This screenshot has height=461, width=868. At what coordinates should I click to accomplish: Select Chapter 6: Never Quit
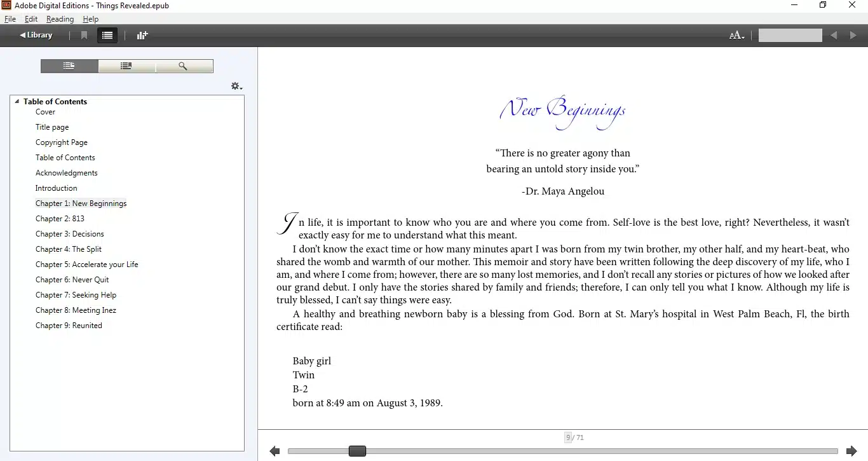coord(72,280)
